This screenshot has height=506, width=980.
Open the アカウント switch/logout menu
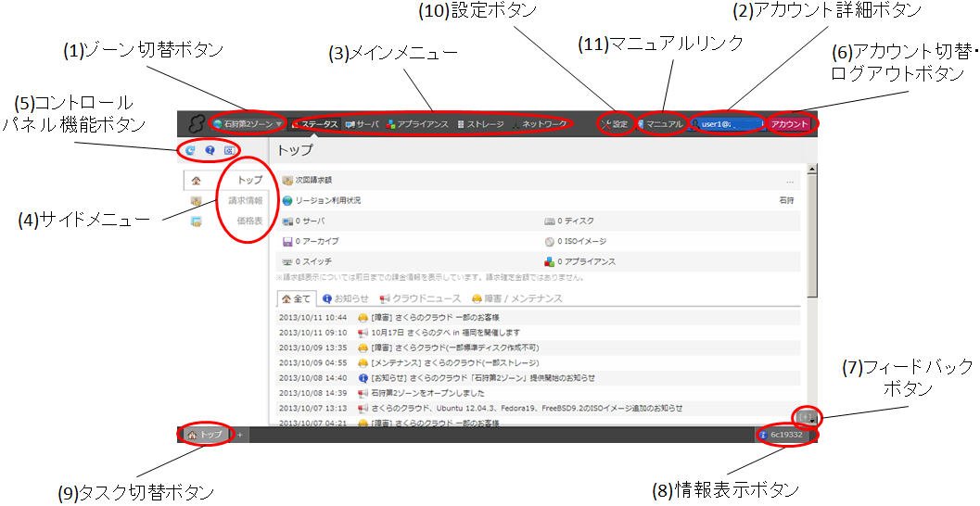[791, 124]
